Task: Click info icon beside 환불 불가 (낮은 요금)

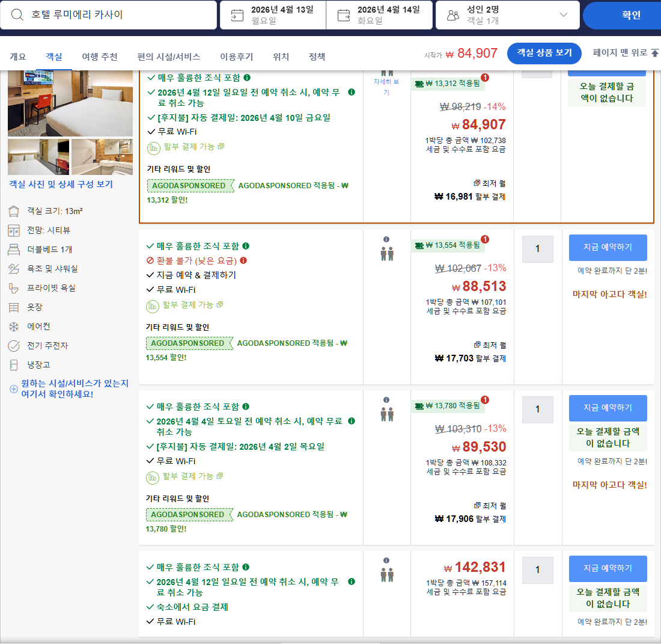Action: tap(243, 260)
